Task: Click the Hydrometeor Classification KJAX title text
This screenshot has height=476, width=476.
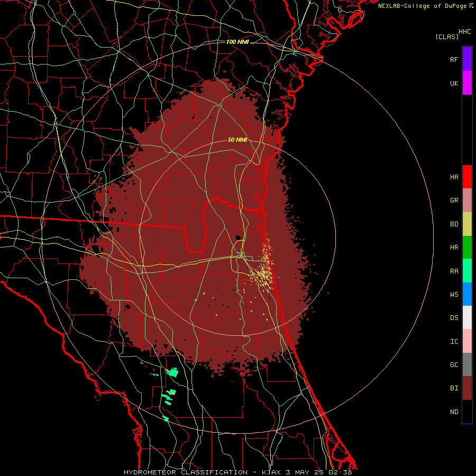Action: pos(237,472)
